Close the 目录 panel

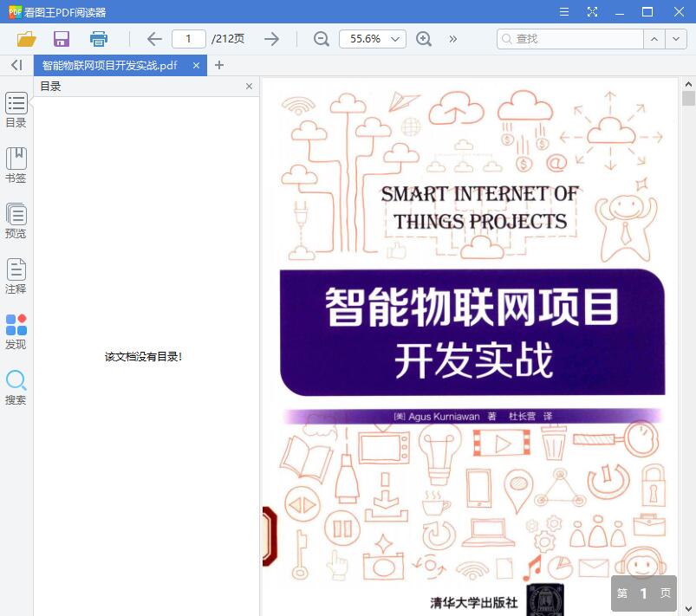point(249,86)
